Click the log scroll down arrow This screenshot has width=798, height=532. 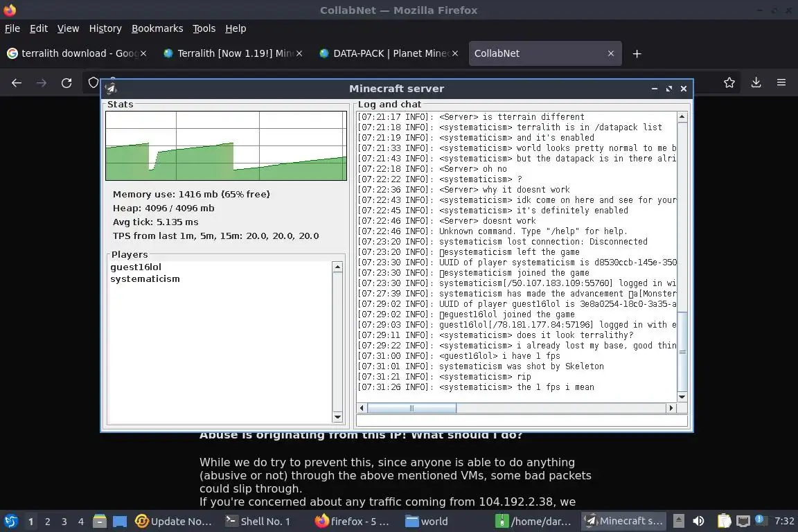(682, 397)
